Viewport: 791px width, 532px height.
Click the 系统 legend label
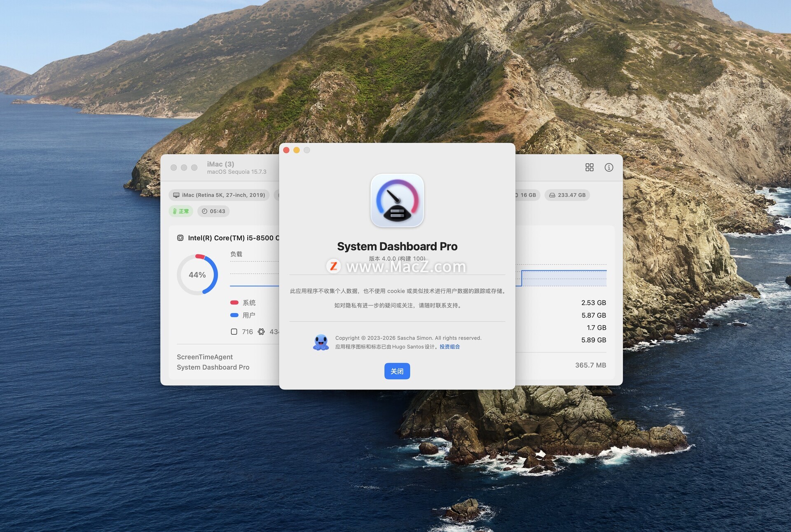(x=249, y=302)
